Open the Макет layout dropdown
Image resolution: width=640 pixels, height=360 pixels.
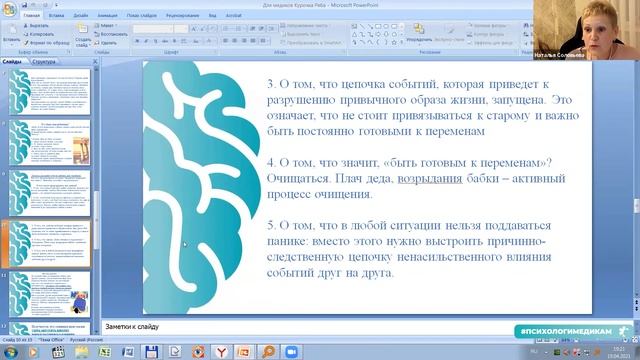(x=105, y=26)
